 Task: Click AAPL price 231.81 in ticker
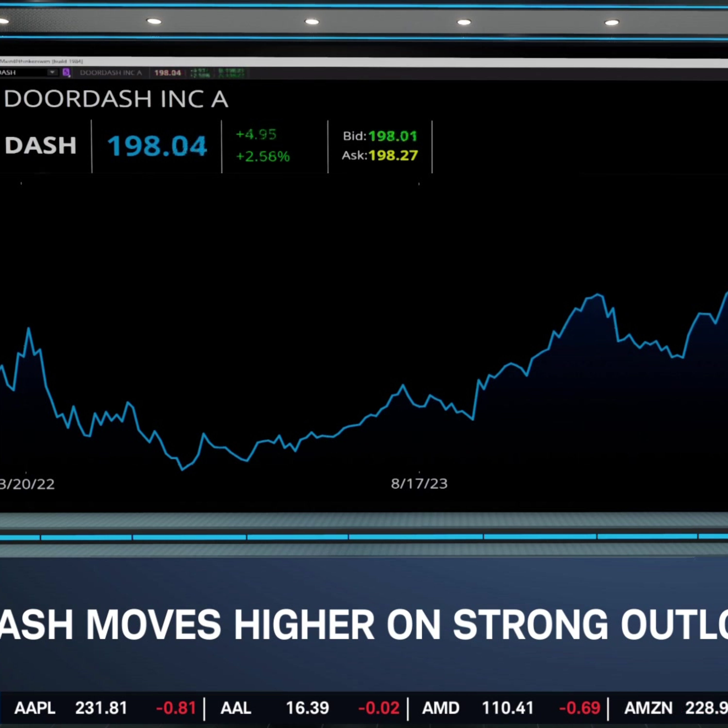tap(101, 708)
